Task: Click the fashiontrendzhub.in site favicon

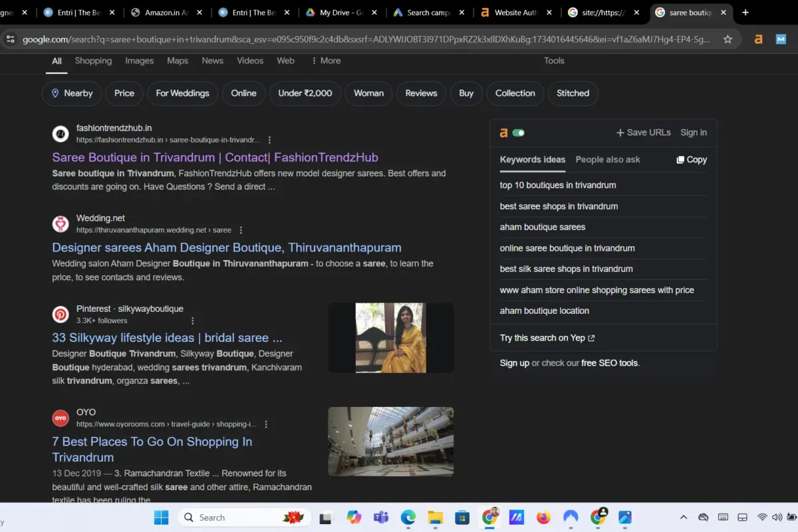Action: pyautogui.click(x=61, y=134)
